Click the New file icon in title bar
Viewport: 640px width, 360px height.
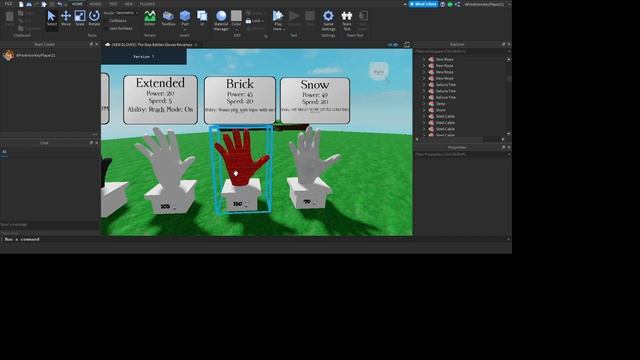(21, 4)
